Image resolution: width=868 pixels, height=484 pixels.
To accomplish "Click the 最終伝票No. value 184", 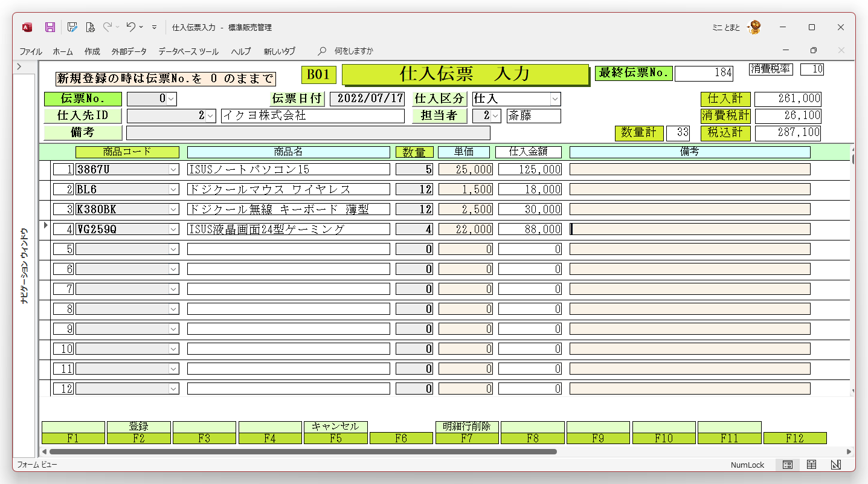I will click(704, 74).
